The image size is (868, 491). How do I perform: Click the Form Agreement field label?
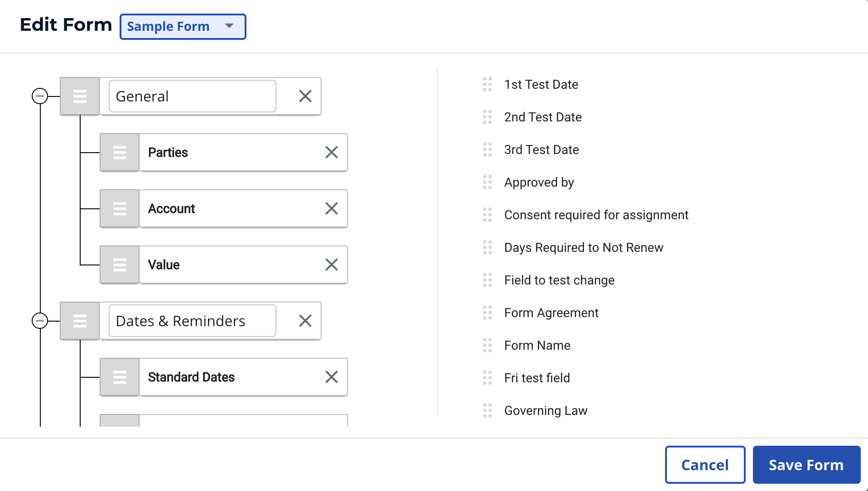(x=551, y=313)
